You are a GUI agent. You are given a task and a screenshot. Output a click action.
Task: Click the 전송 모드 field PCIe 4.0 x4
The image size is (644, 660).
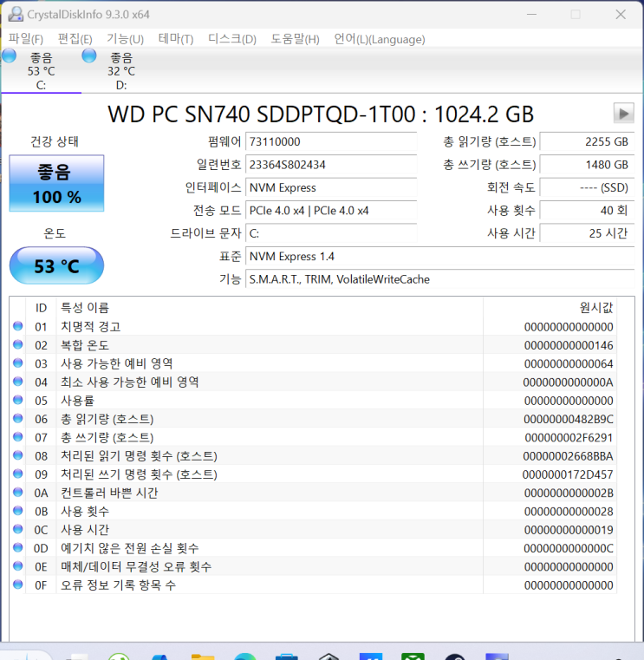pyautogui.click(x=331, y=211)
